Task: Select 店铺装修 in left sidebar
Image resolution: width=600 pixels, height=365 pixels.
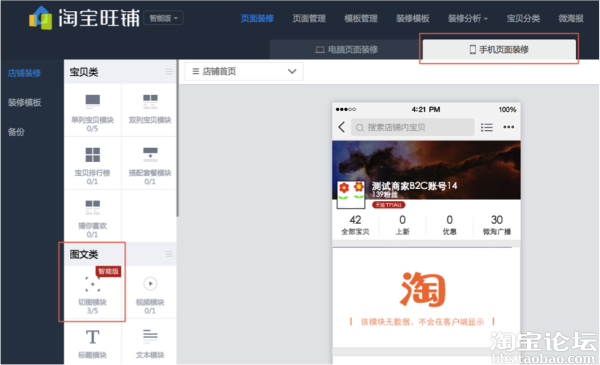Action: (x=24, y=73)
